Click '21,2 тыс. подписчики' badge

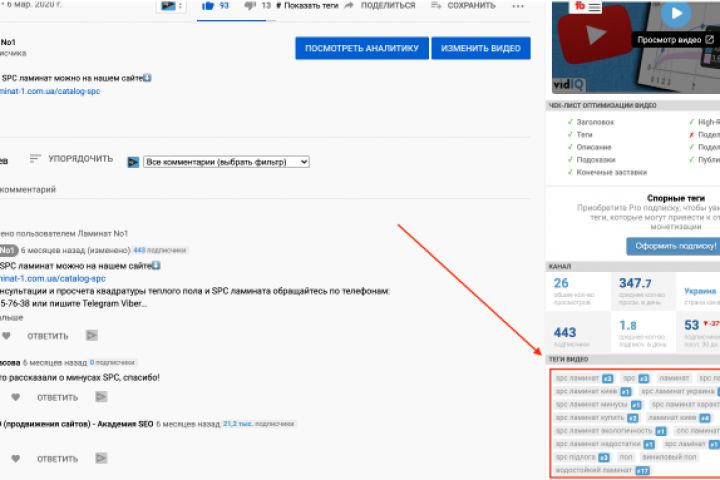click(259, 424)
